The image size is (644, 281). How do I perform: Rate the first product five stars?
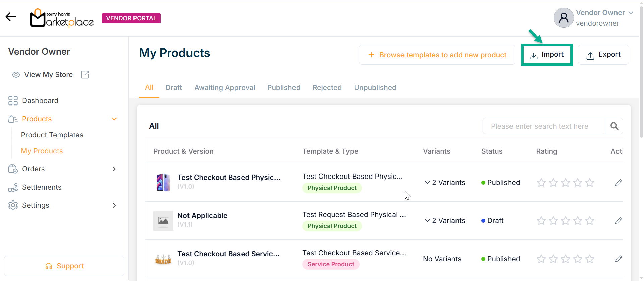[589, 183]
